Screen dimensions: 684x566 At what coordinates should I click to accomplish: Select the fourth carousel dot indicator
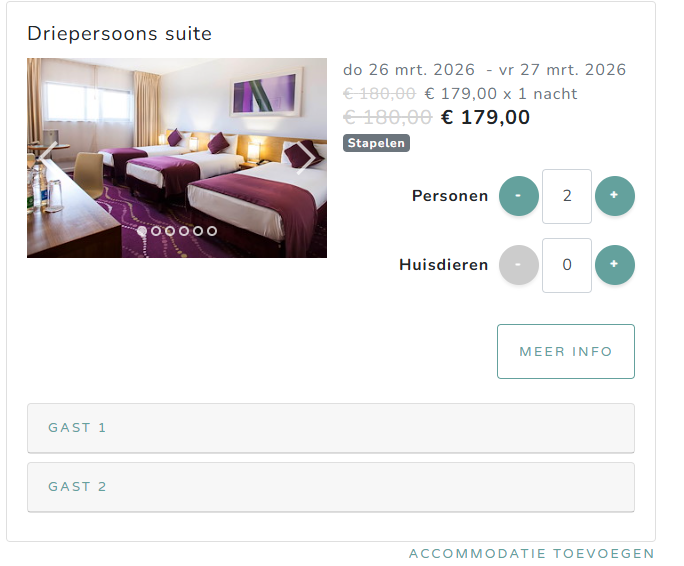tap(184, 231)
